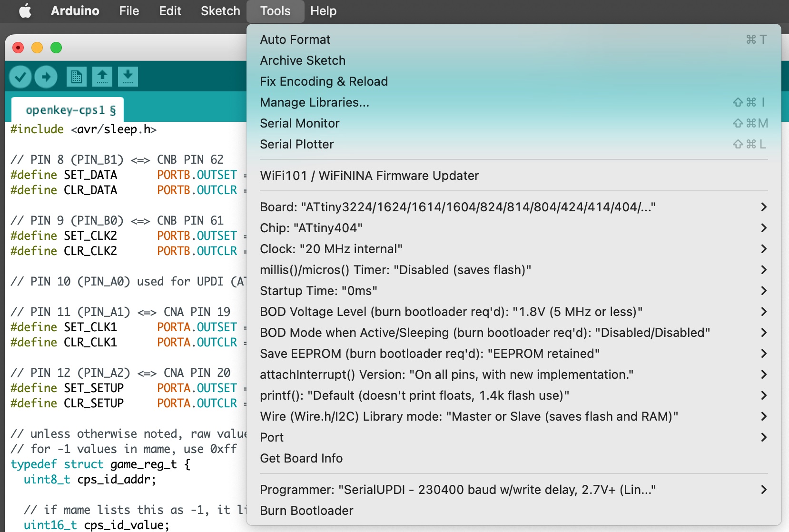Expand the BOD Voltage Level submenu
Image resolution: width=789 pixels, height=532 pixels.
tap(514, 312)
